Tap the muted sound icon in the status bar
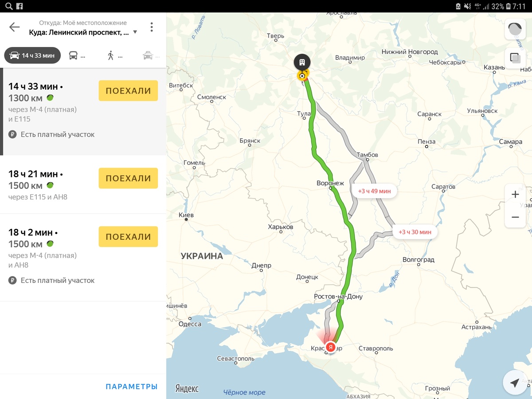The width and height of the screenshot is (532, 399). pyautogui.click(x=467, y=6)
